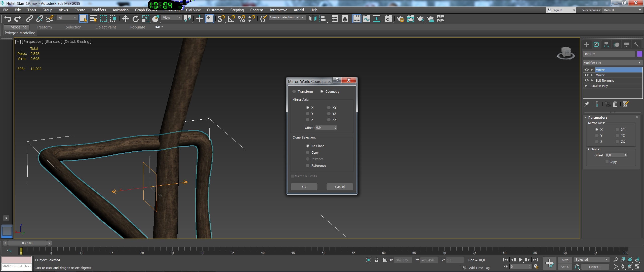Choose the Copy clone option in dialog
This screenshot has width=644, height=272.
(x=308, y=152)
